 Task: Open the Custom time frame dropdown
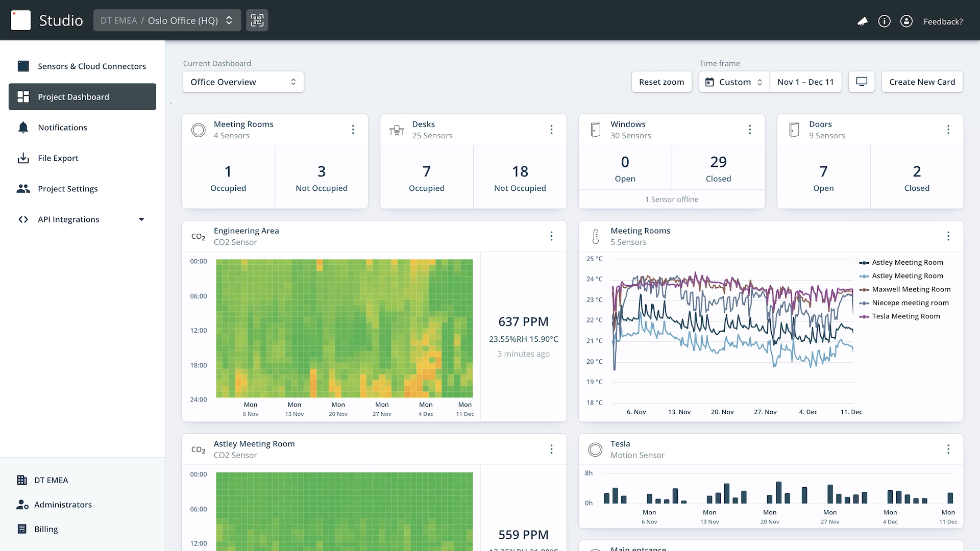[734, 82]
